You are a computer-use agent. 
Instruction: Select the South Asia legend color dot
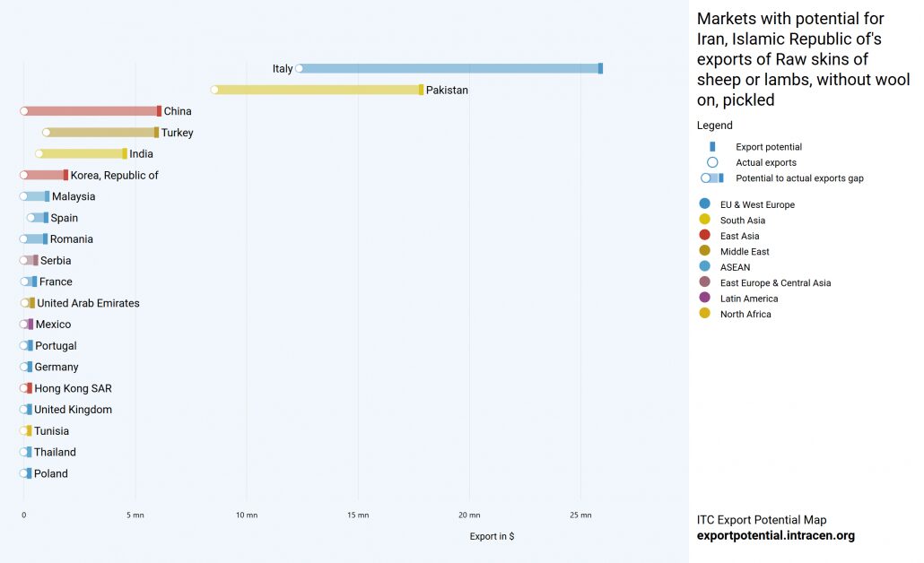[704, 220]
